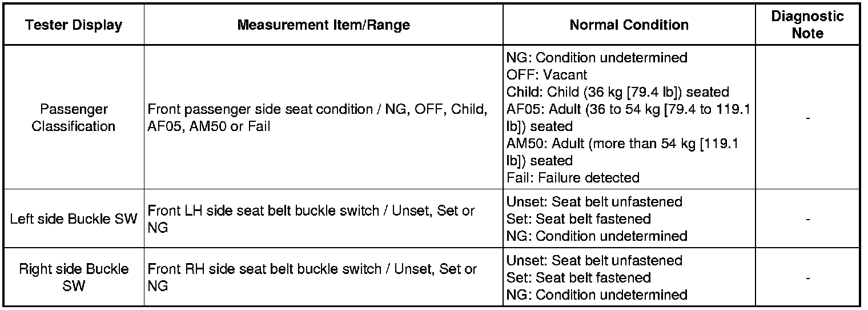
Task: Click 'NG: Condition undetermined' in Passenger Classification row
Action: (x=597, y=58)
